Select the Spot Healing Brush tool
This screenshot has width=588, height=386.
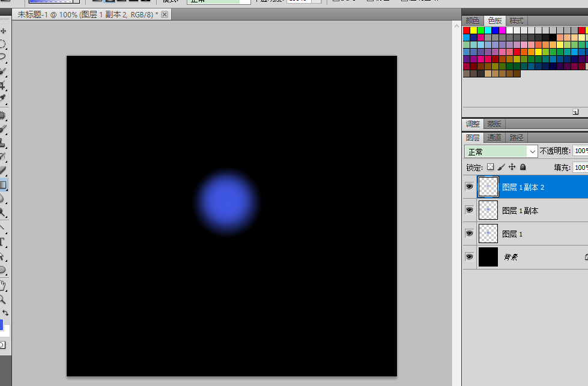[x=3, y=115]
